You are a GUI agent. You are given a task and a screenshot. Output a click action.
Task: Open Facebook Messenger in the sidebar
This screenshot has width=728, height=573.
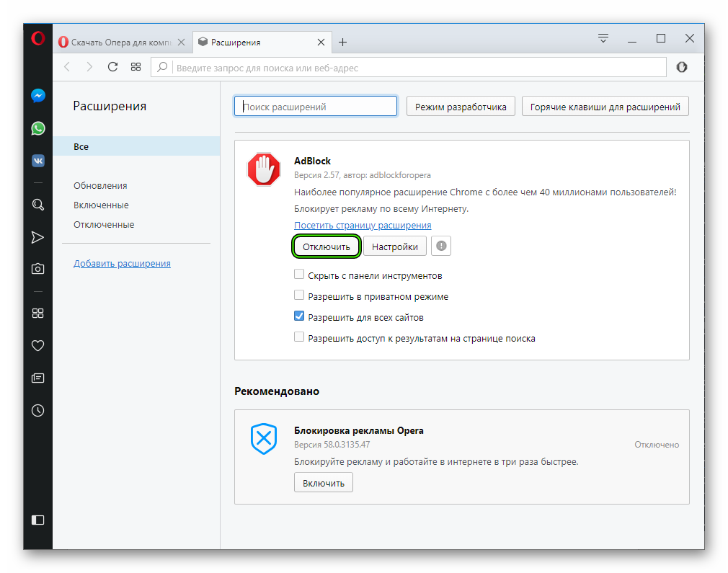point(38,96)
